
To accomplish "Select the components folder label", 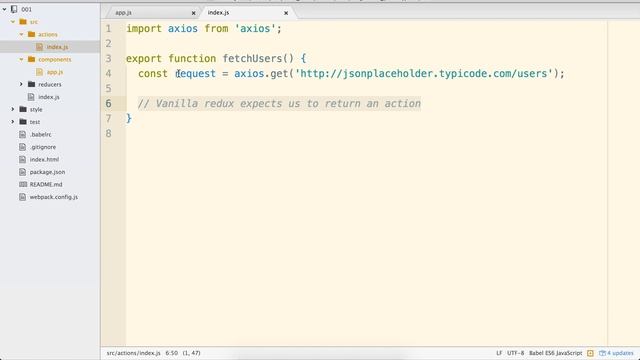I will click(55, 60).
